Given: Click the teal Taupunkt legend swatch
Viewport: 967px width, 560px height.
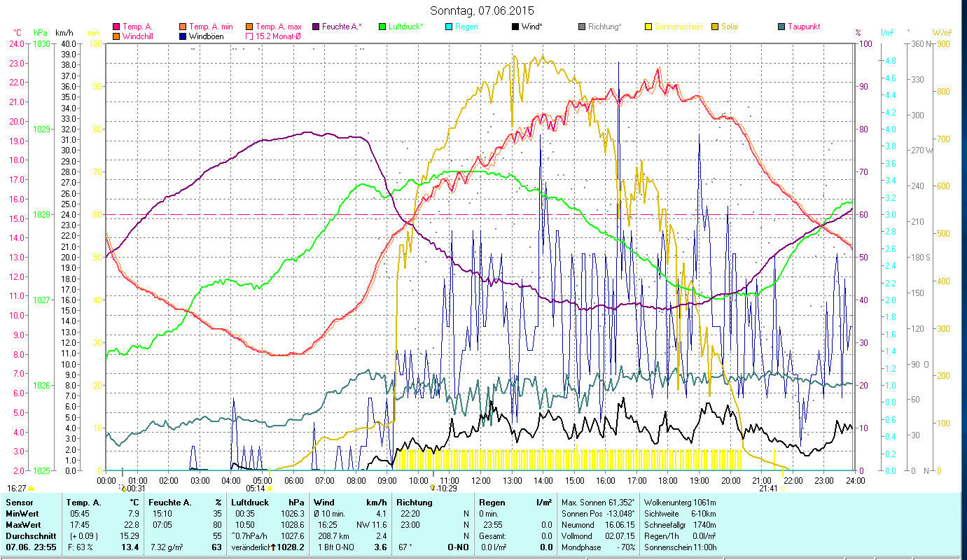Looking at the screenshot, I should pos(781,27).
